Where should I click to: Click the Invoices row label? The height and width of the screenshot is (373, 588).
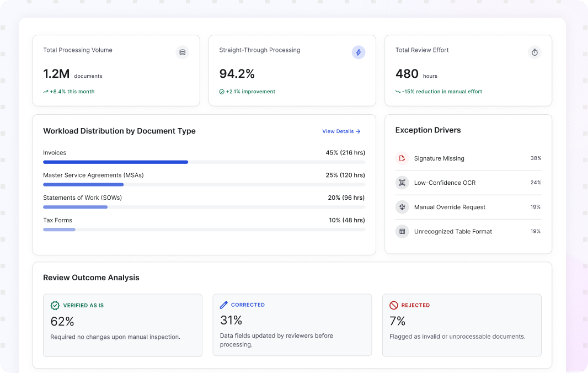[55, 153]
